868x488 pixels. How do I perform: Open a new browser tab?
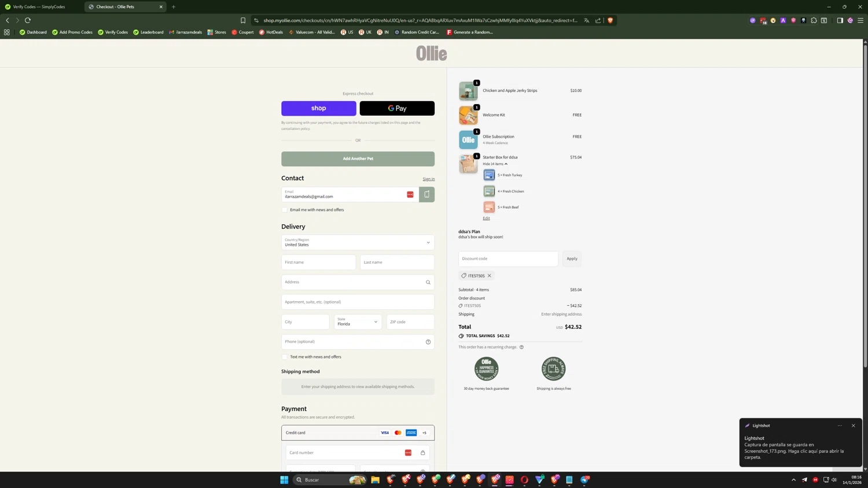pos(174,7)
